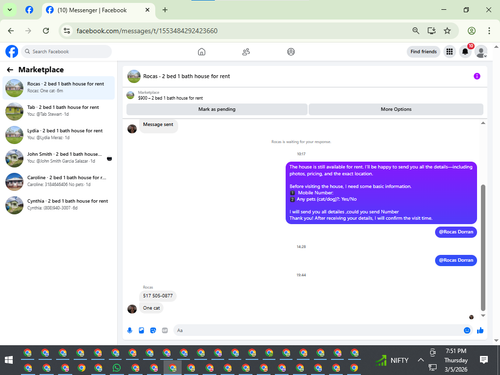Select the Messenger | Facebook tab
The height and width of the screenshot is (375, 500).
98,10
